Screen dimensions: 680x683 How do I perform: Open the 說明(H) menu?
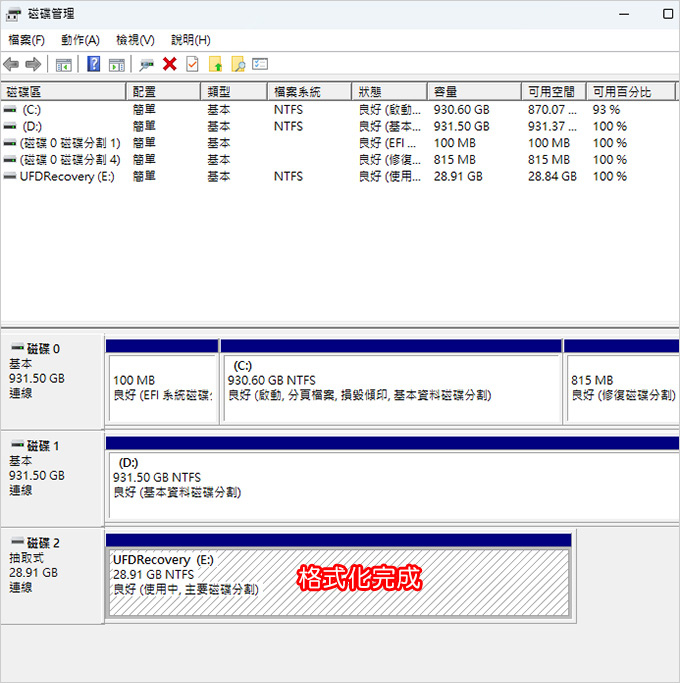191,40
